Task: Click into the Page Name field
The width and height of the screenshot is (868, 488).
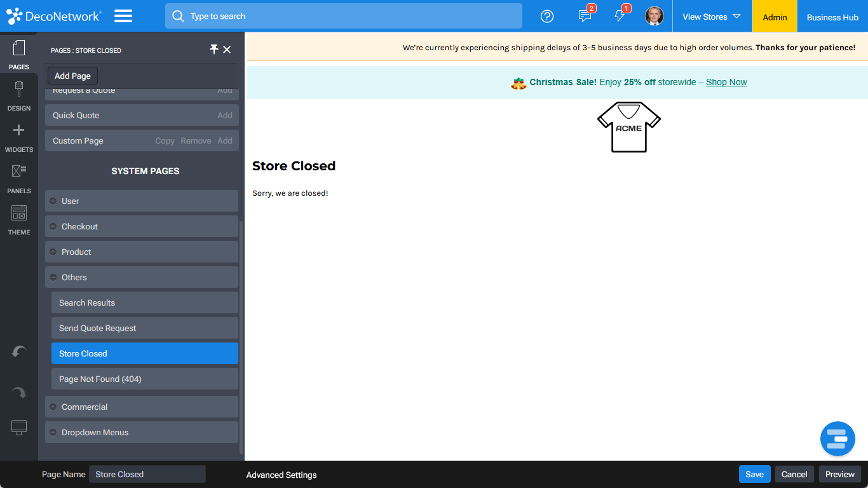Action: (147, 474)
